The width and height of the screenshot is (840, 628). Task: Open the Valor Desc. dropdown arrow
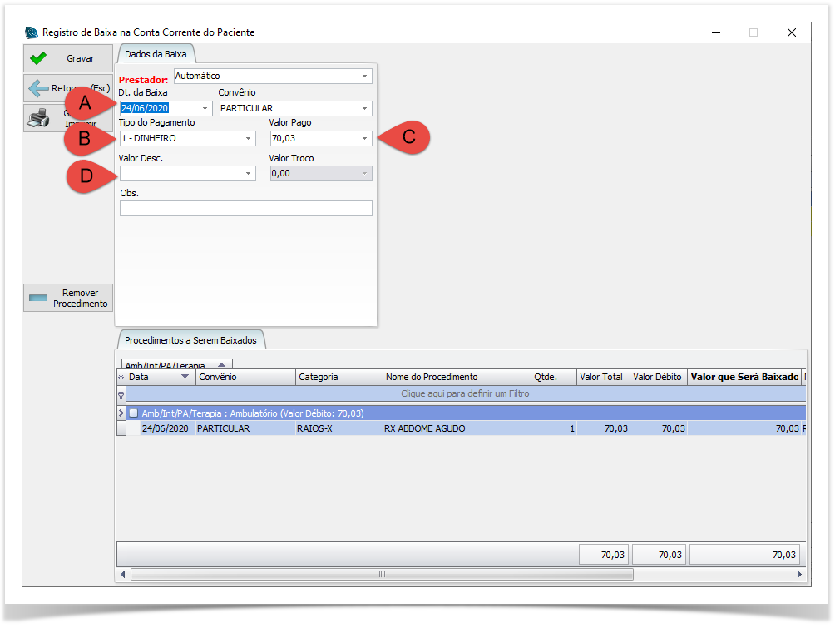coord(248,174)
